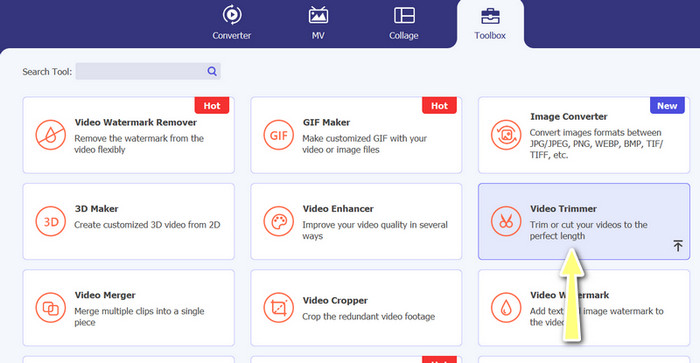Open the Video Enhancer title
The image size is (700, 363).
click(x=338, y=209)
